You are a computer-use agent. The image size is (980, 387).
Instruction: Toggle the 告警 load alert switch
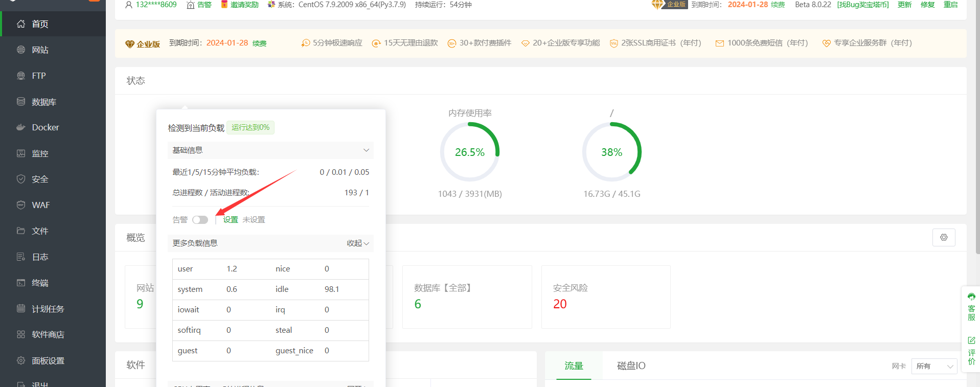coord(200,220)
